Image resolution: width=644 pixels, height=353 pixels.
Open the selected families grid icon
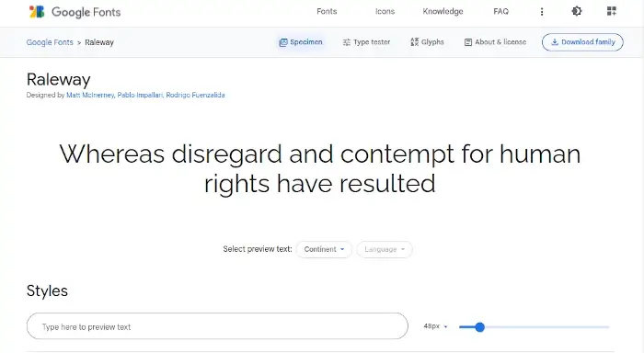click(x=612, y=12)
